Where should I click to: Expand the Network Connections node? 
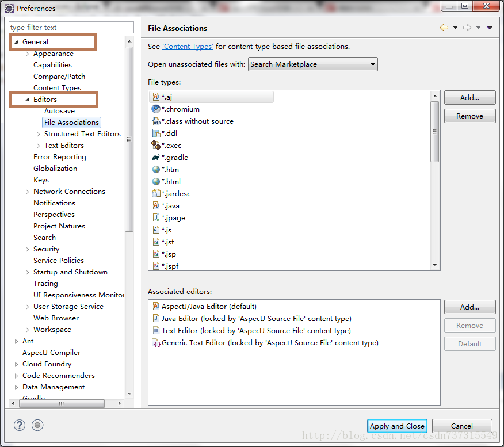click(x=27, y=192)
